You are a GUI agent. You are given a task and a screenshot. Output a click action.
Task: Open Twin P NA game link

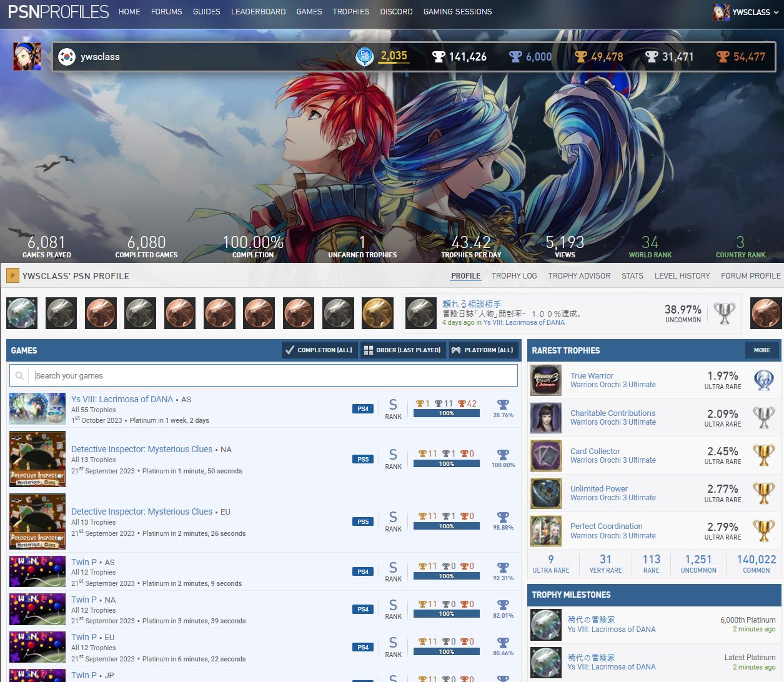coord(84,600)
